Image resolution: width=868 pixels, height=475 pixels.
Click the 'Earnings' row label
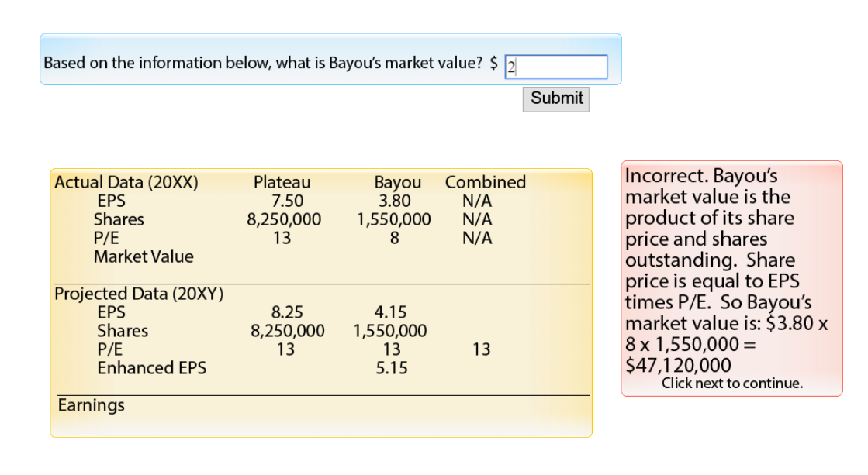coord(92,405)
